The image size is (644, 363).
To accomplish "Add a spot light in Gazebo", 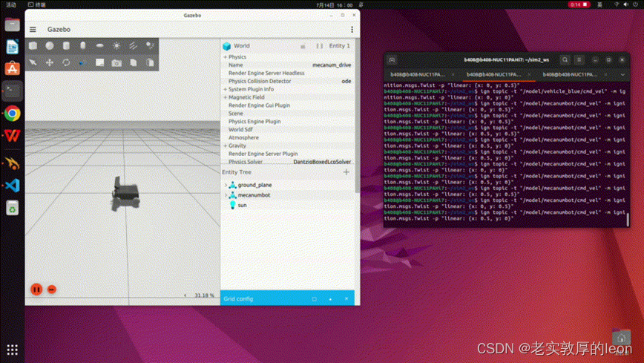I will point(150,45).
